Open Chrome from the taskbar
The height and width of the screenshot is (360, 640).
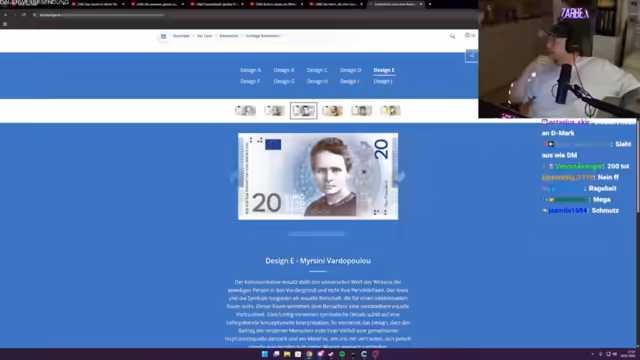(x=309, y=354)
